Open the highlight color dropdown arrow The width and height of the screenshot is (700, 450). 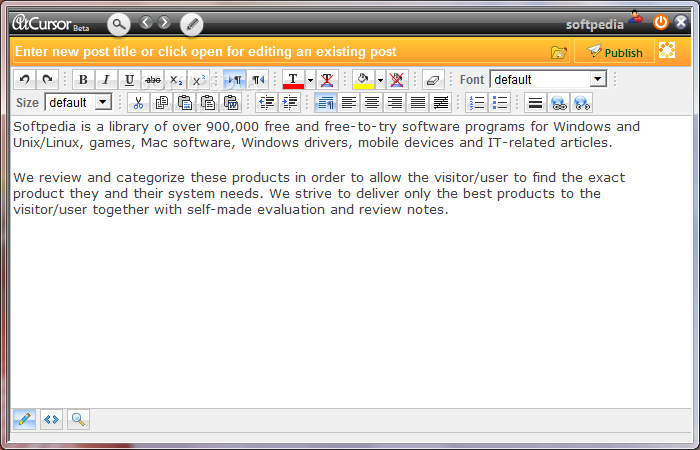click(x=380, y=80)
